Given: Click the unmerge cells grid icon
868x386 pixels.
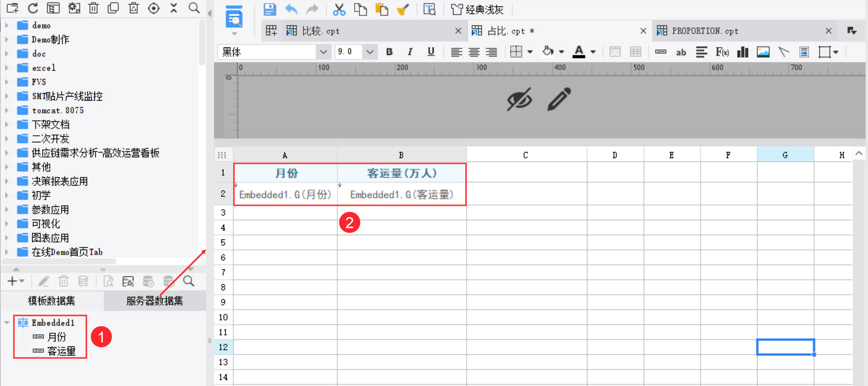Looking at the screenshot, I should coord(635,51).
